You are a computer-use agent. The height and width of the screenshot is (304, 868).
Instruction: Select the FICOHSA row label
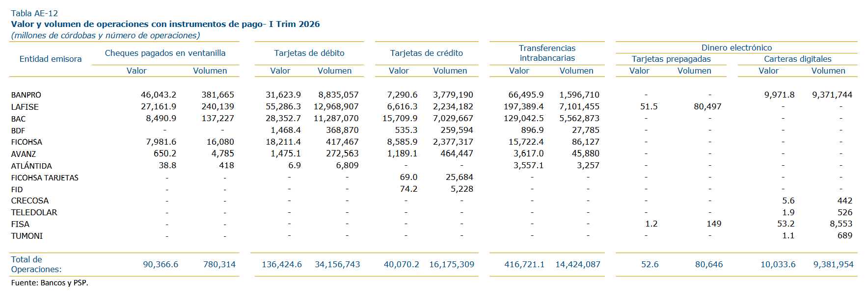(27, 142)
